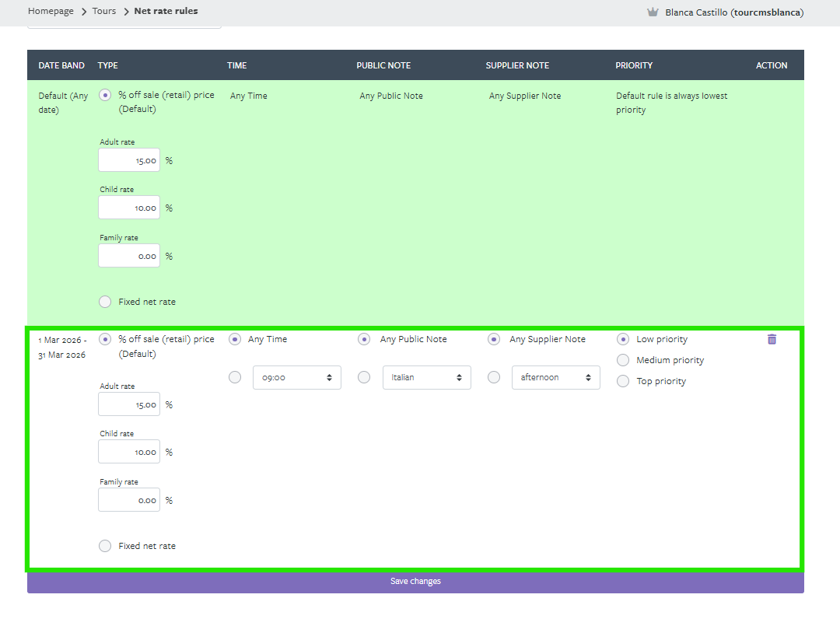The image size is (840, 619).
Task: Delete the March 2026 rate rule
Action: (x=772, y=340)
